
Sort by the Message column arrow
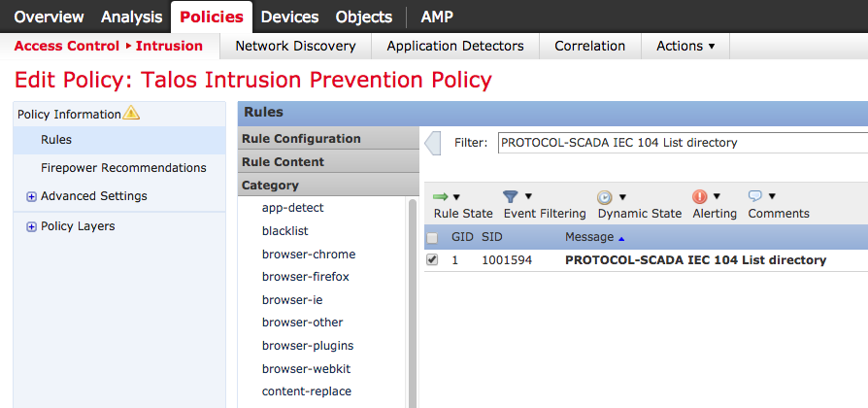621,238
